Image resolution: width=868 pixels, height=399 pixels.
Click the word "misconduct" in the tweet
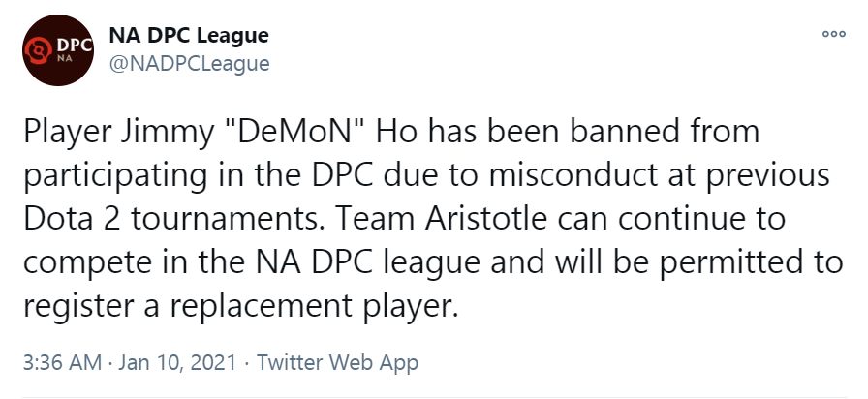click(573, 175)
